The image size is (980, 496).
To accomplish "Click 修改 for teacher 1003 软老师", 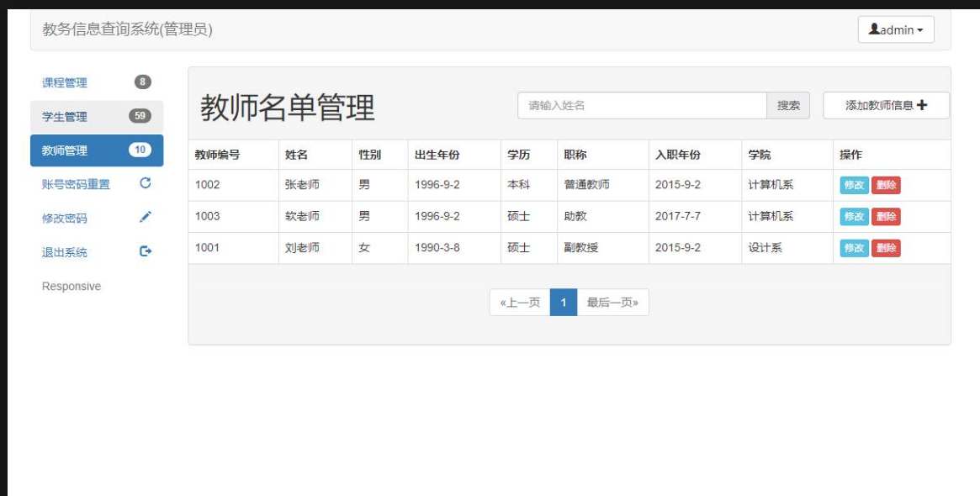I will click(x=855, y=217).
